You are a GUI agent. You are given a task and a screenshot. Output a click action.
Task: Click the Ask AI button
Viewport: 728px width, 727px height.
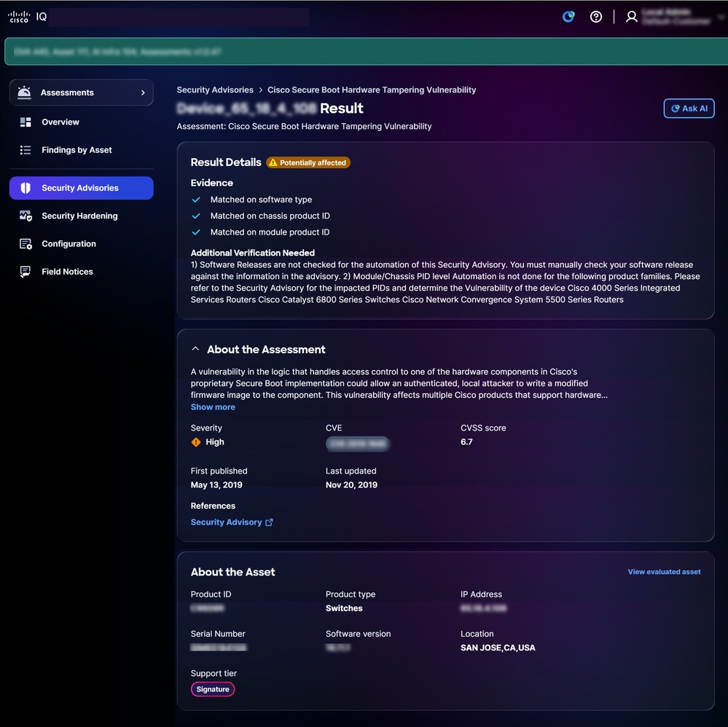(689, 109)
